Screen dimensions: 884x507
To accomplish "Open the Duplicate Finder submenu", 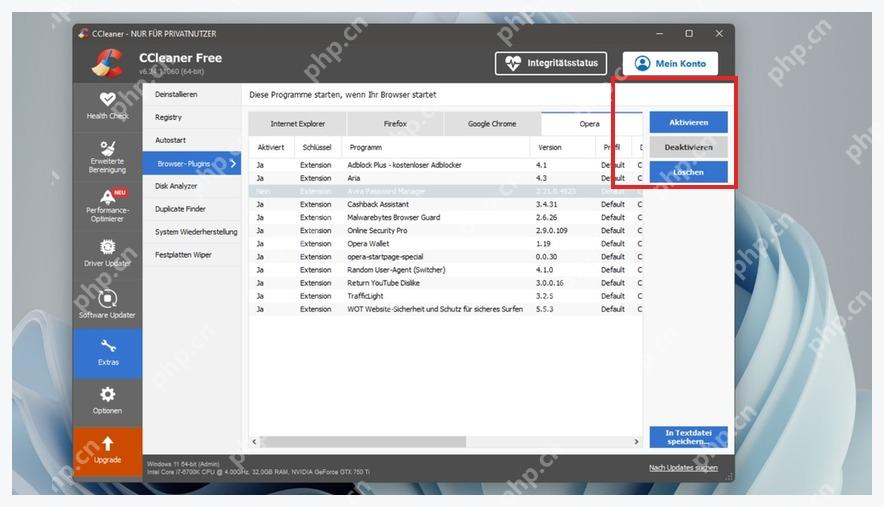I will [192, 209].
